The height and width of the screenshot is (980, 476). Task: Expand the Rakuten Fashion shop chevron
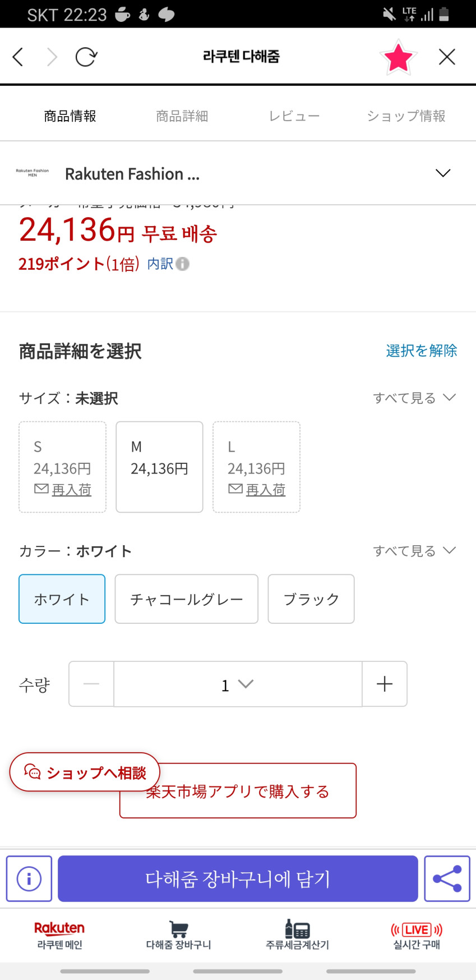(x=443, y=173)
